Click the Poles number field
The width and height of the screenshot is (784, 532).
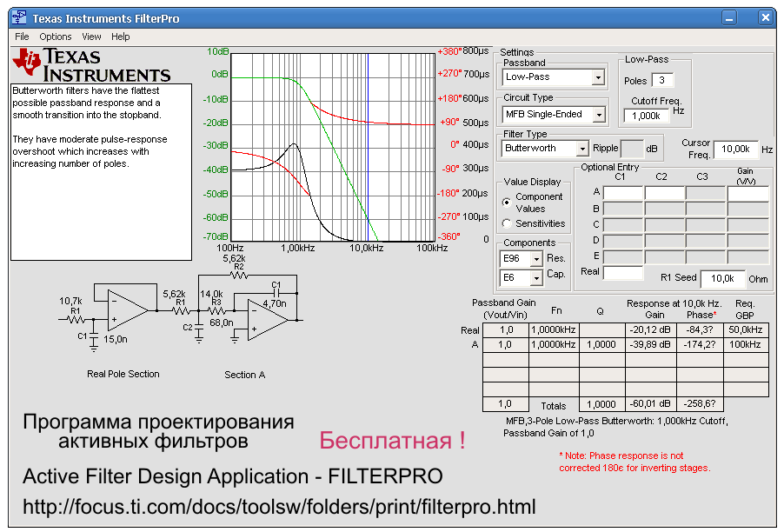coord(662,81)
